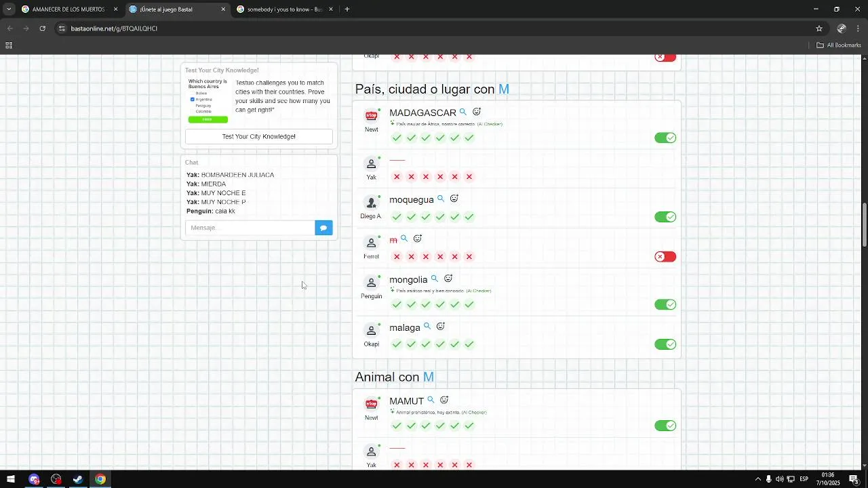Open the reaction emoji next to MADAGASCAR
The width and height of the screenshot is (868, 488).
tap(477, 112)
